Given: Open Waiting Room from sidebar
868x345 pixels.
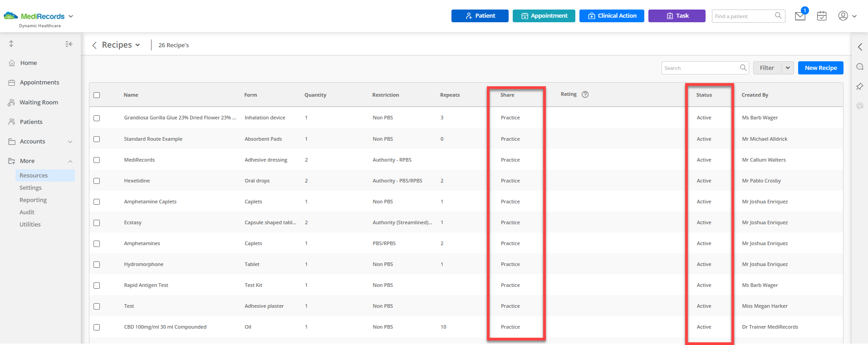Looking at the screenshot, I should 39,103.
